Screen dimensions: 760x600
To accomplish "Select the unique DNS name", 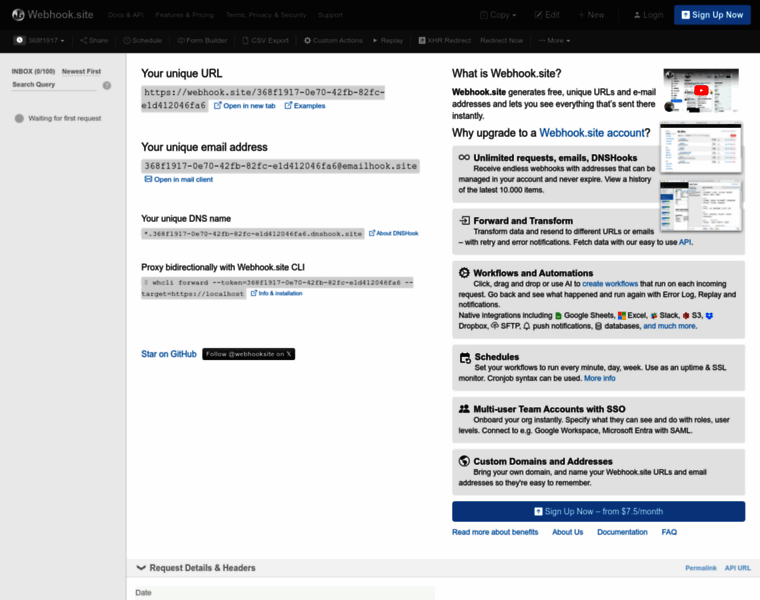I will click(253, 234).
